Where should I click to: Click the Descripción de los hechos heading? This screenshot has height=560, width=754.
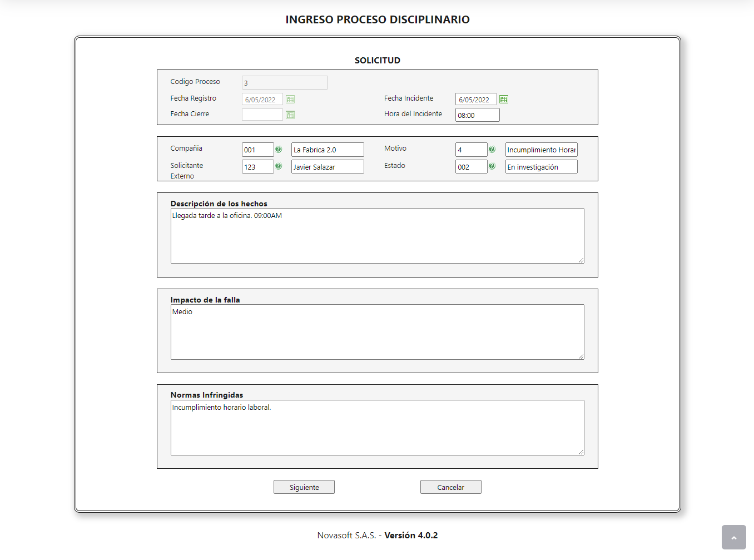tap(219, 204)
